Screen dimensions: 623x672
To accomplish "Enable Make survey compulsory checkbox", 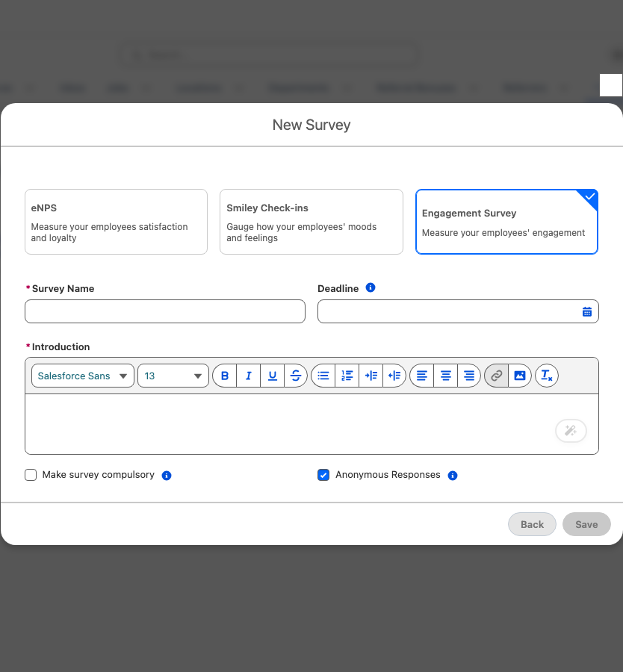I will [x=31, y=475].
